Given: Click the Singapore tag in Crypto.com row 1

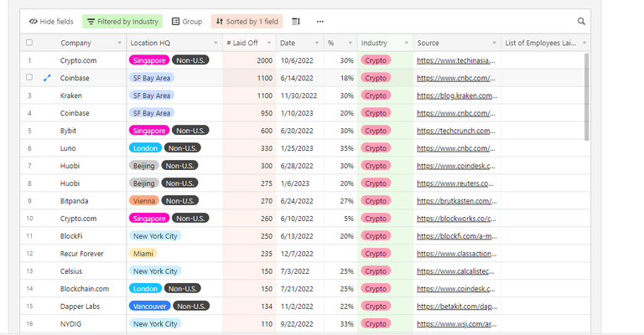Looking at the screenshot, I should 149,60.
